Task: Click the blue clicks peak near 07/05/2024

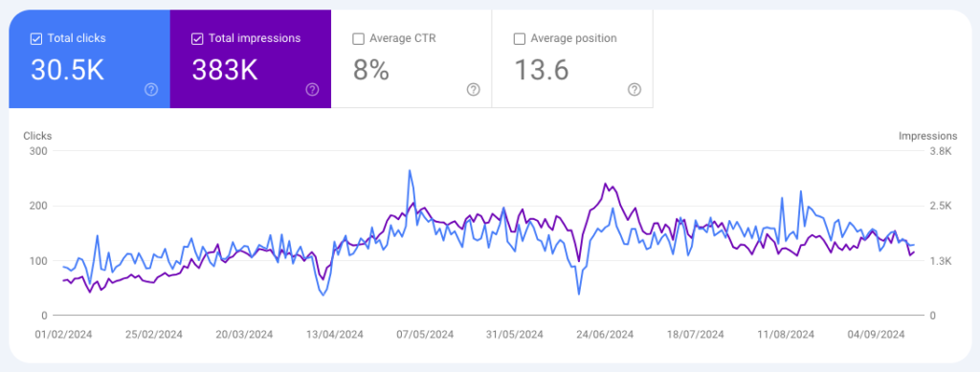Action: (410, 170)
